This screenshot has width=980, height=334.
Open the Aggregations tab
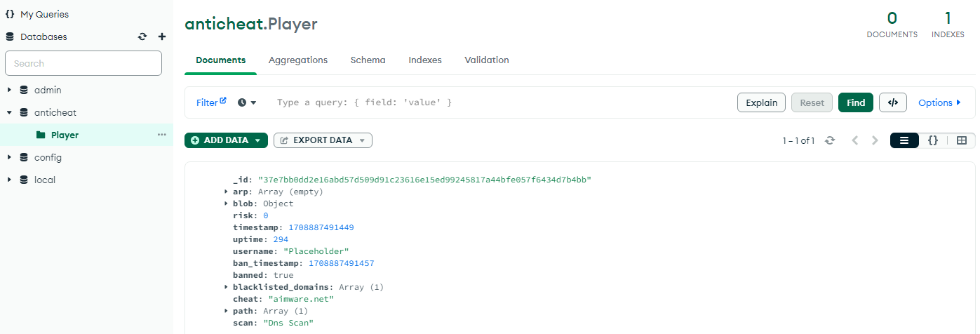pos(298,60)
